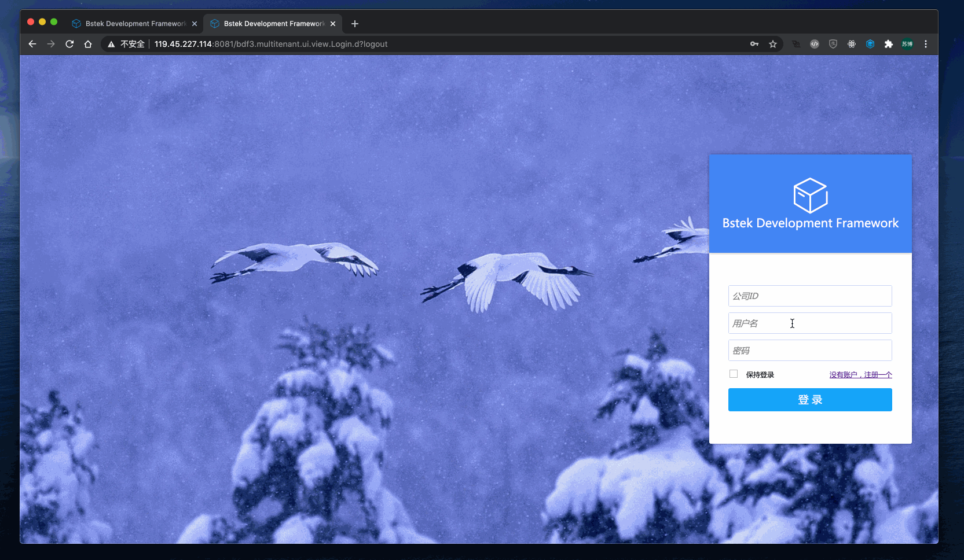Viewport: 964px width, 560px height.
Task: Open the React developer tools extension
Action: coord(852,44)
